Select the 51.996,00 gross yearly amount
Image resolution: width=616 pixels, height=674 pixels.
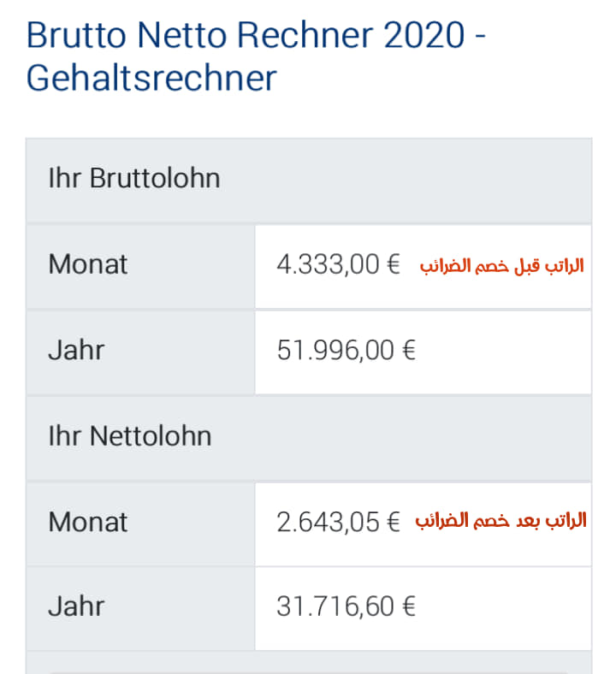click(335, 350)
